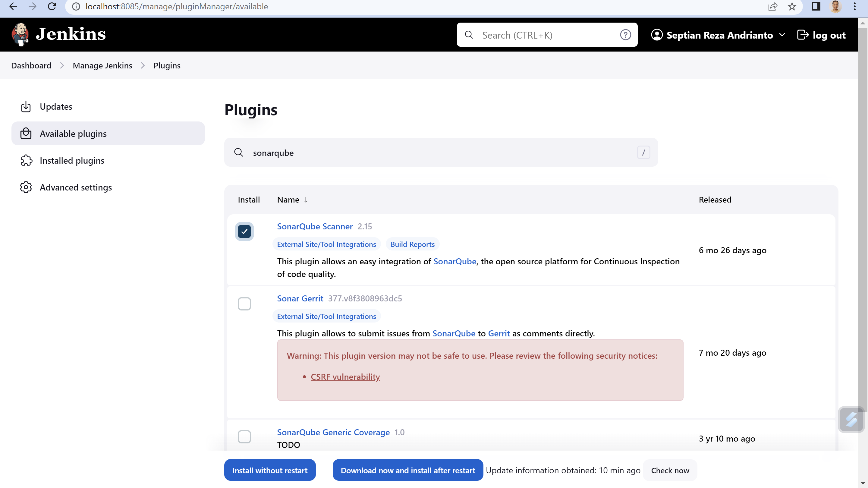The height and width of the screenshot is (488, 868).
Task: Click the Jenkins logo
Action: coord(20,34)
